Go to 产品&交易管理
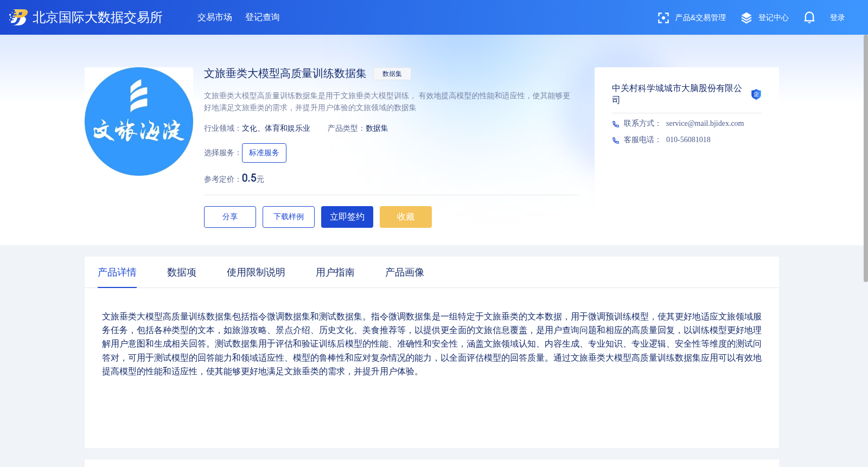Viewport: 868px width, 467px height. 700,18
